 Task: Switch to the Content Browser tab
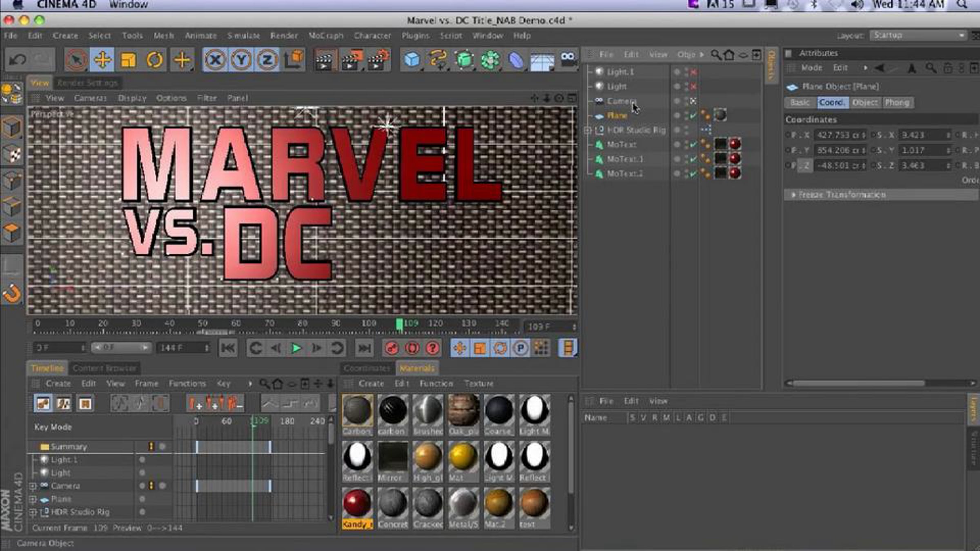[x=105, y=368]
